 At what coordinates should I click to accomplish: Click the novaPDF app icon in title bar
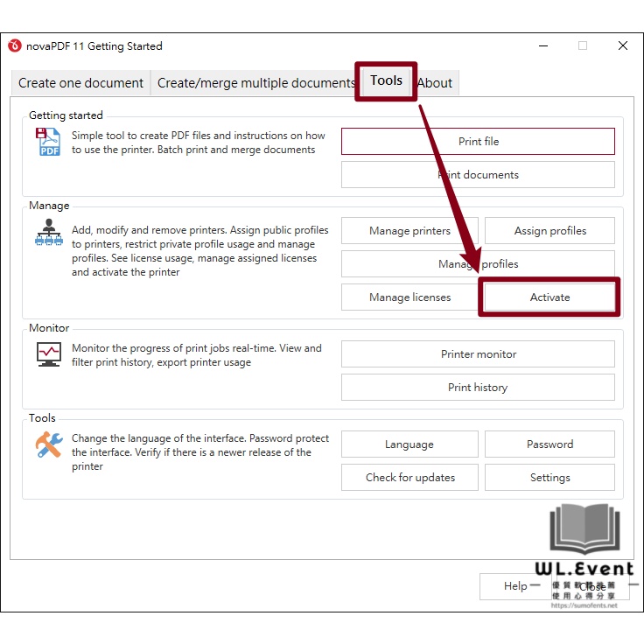[x=14, y=46]
